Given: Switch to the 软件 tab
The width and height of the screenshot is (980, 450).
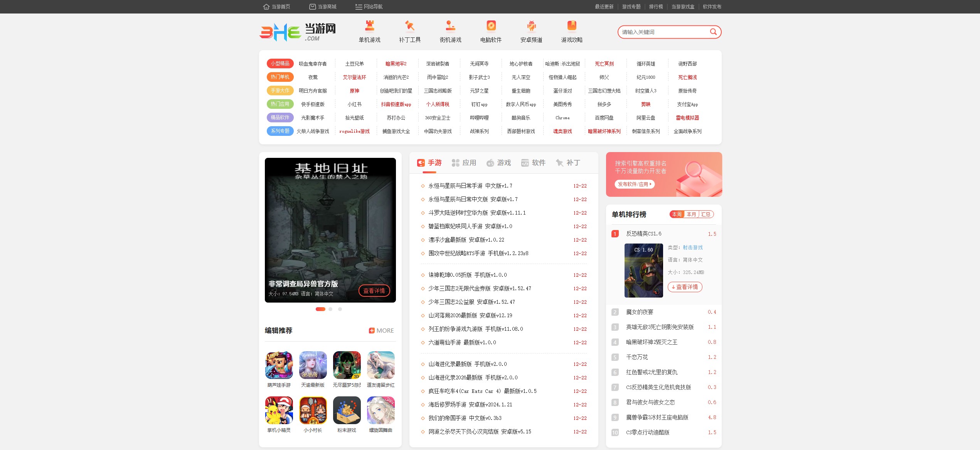Looking at the screenshot, I should click(x=533, y=162).
